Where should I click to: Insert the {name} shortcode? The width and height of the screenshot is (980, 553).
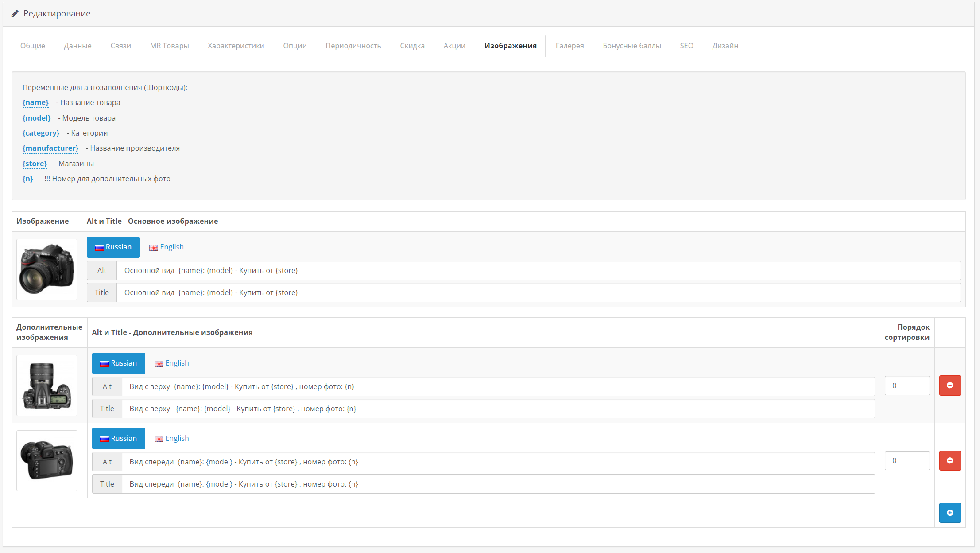point(35,103)
